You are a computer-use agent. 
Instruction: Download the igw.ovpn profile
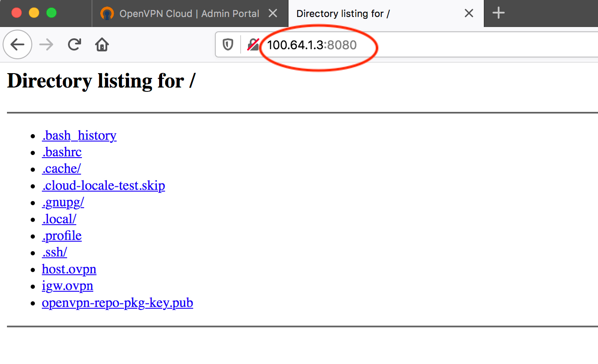coord(68,286)
